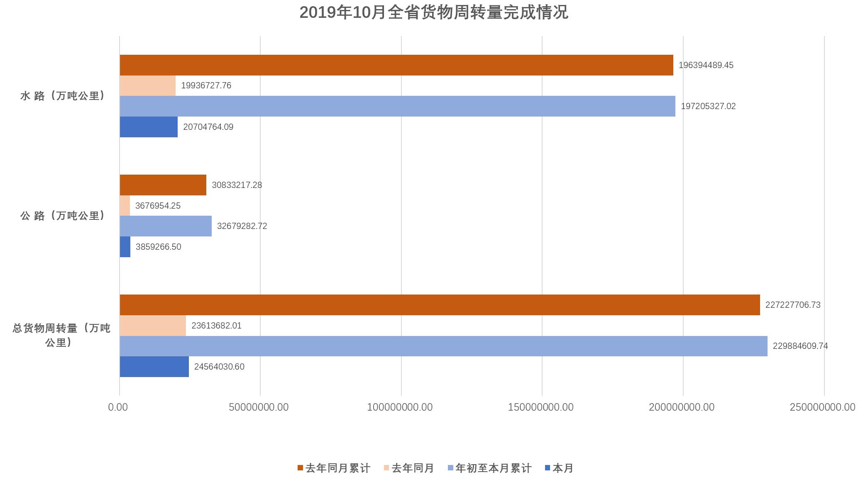Click the dark orange 去年同月累计 legend swatch

coord(300,468)
